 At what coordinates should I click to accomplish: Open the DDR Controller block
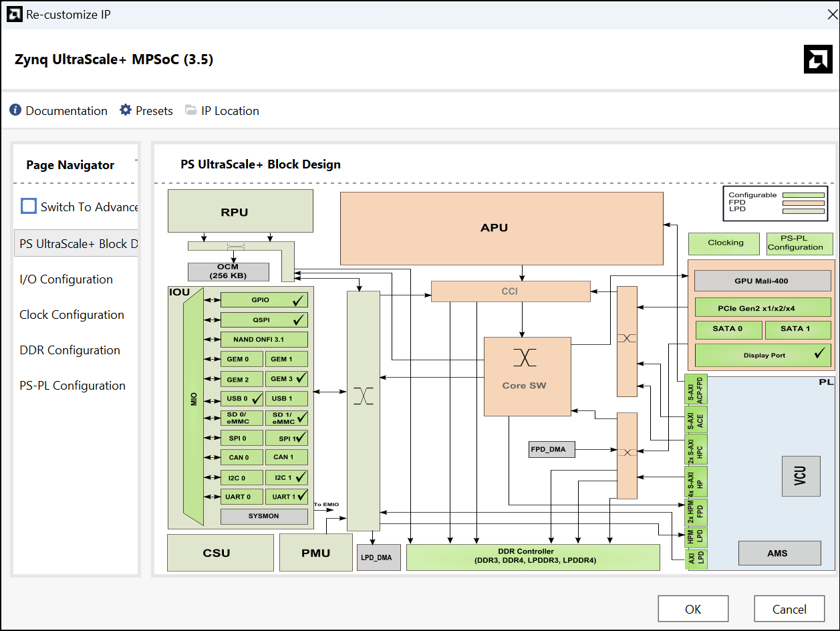(x=533, y=557)
